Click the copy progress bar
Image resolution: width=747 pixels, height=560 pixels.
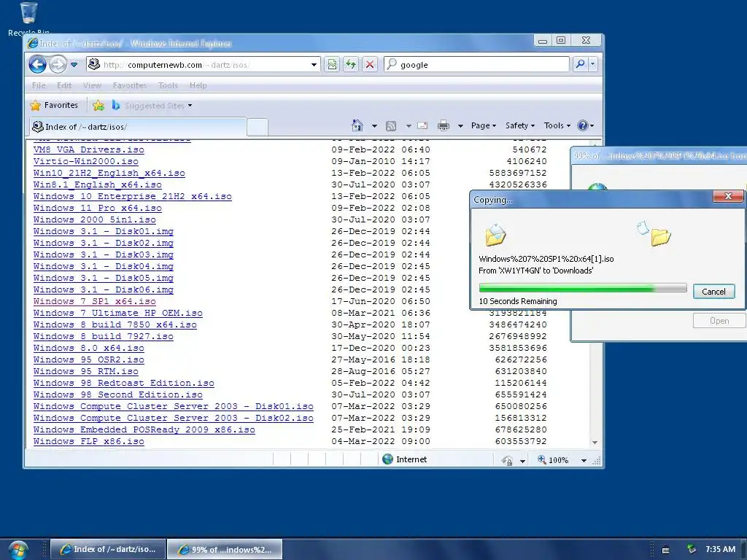click(x=583, y=287)
